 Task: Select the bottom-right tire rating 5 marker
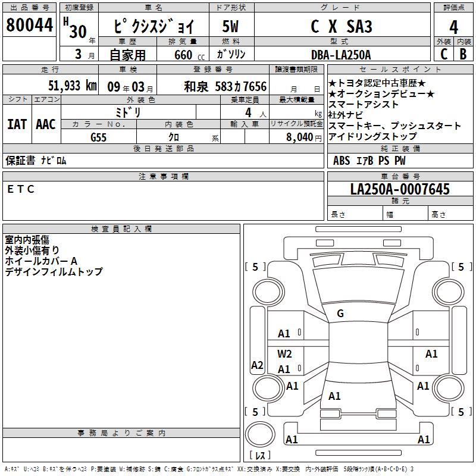tap(461, 412)
